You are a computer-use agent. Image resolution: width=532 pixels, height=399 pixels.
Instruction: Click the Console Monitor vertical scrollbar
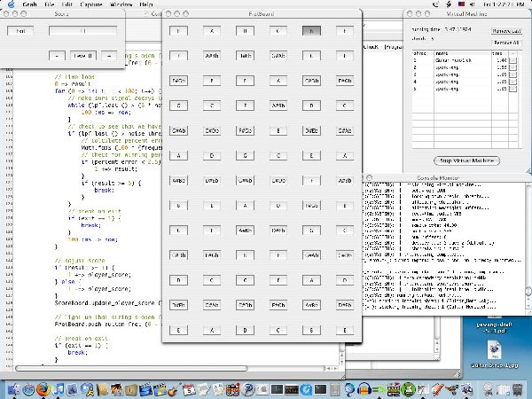click(x=528, y=247)
